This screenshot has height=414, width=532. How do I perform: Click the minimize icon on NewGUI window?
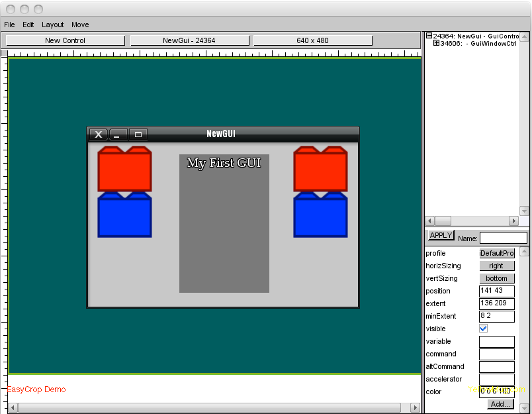coord(118,134)
